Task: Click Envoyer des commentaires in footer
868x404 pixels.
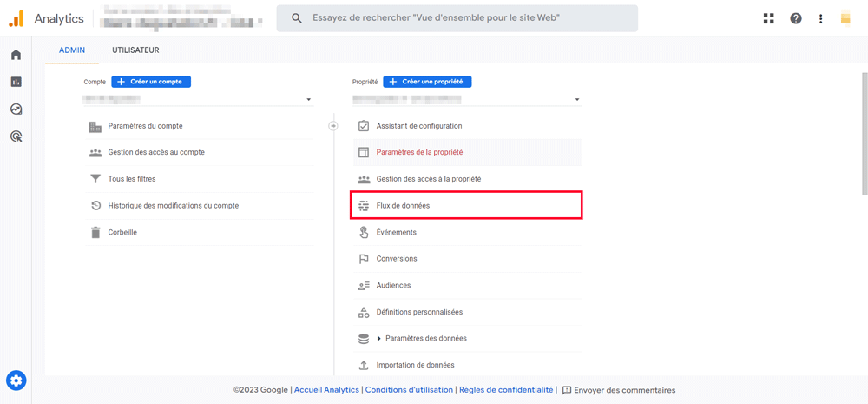Action: (619, 390)
